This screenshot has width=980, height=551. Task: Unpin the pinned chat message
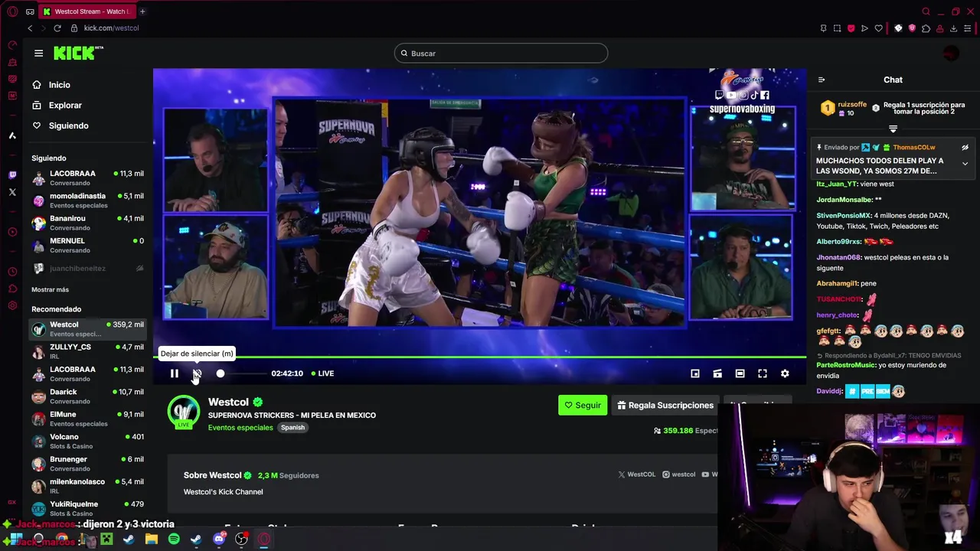(965, 148)
